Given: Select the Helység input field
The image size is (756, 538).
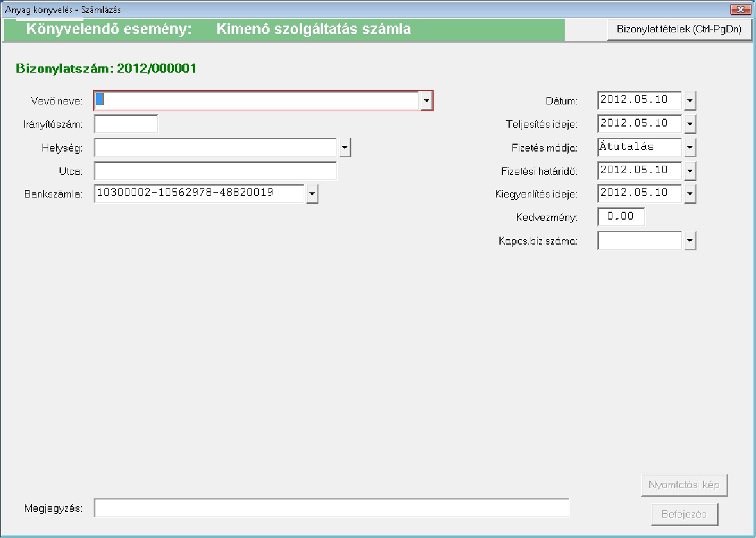Looking at the screenshot, I should coord(216,148).
